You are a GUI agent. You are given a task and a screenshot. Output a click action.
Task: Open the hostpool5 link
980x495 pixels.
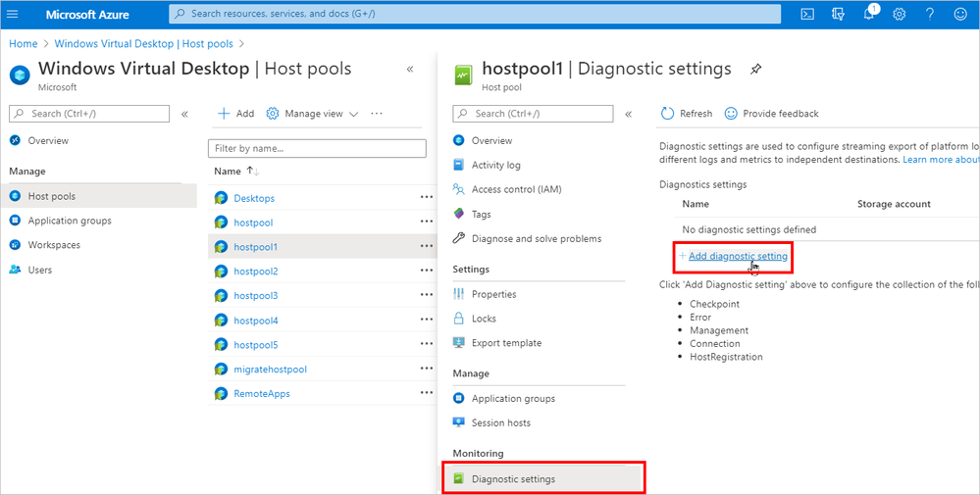(256, 344)
